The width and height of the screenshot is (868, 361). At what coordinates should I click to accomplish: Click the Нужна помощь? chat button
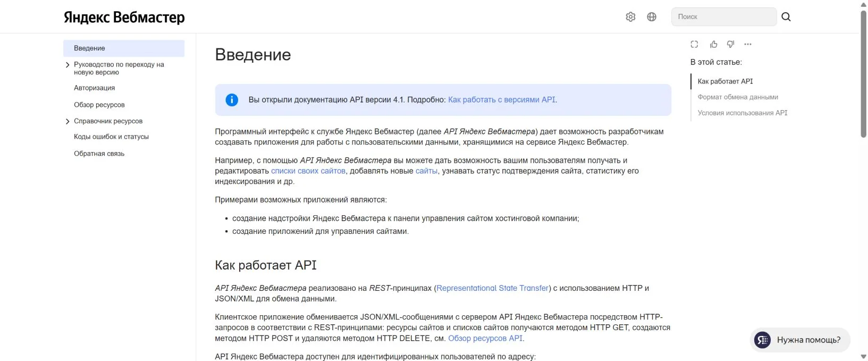point(800,340)
